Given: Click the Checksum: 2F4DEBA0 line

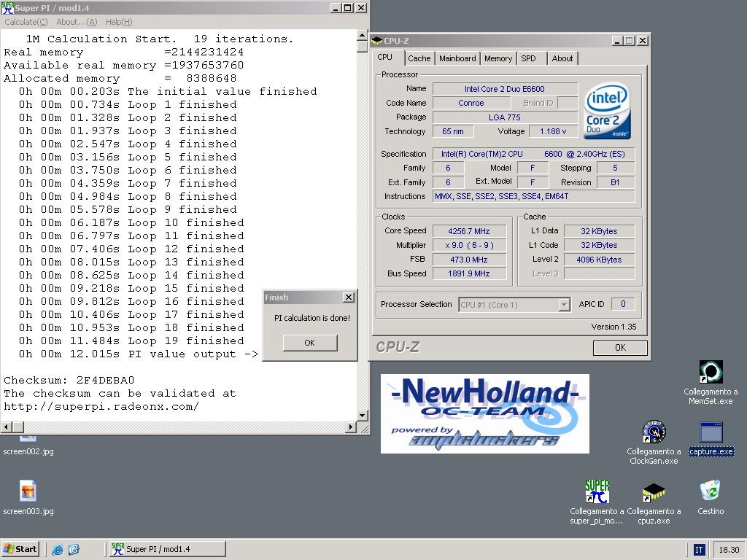Looking at the screenshot, I should (69, 380).
